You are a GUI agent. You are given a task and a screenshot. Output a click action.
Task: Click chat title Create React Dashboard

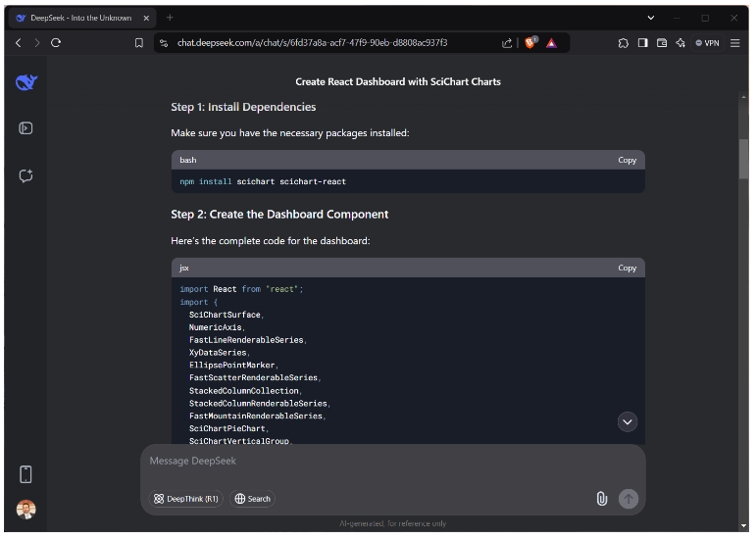pyautogui.click(x=398, y=82)
